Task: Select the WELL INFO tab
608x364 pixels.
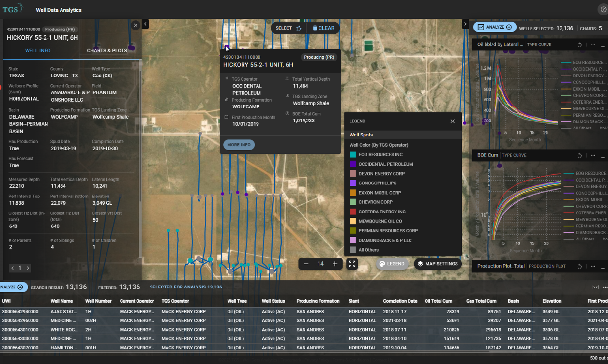Action: pos(38,50)
